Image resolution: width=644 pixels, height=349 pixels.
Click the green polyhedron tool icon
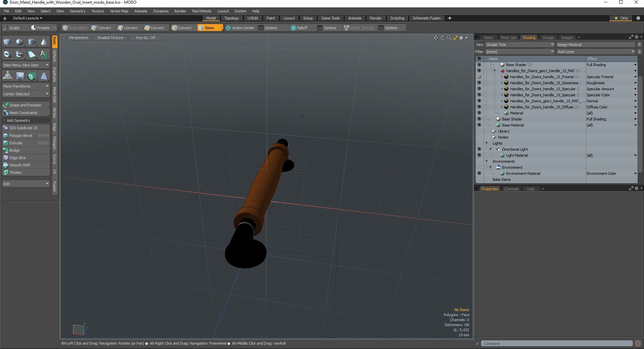(x=32, y=76)
